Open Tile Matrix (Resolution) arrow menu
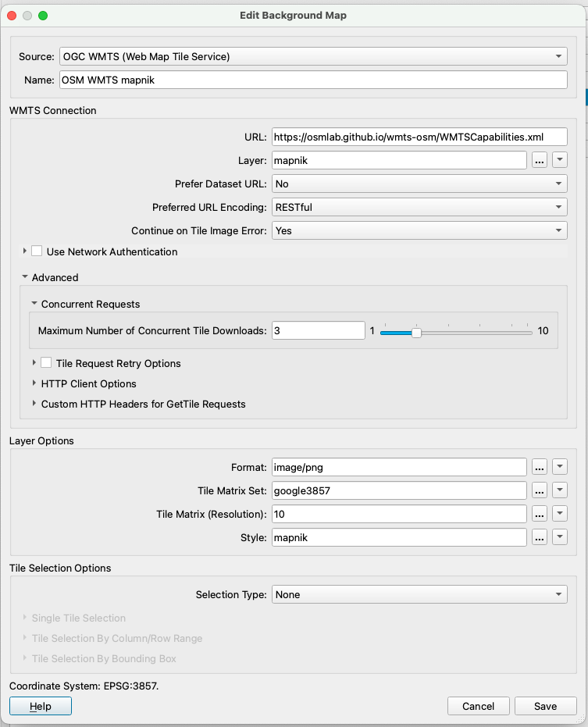This screenshot has width=588, height=727. coord(560,514)
